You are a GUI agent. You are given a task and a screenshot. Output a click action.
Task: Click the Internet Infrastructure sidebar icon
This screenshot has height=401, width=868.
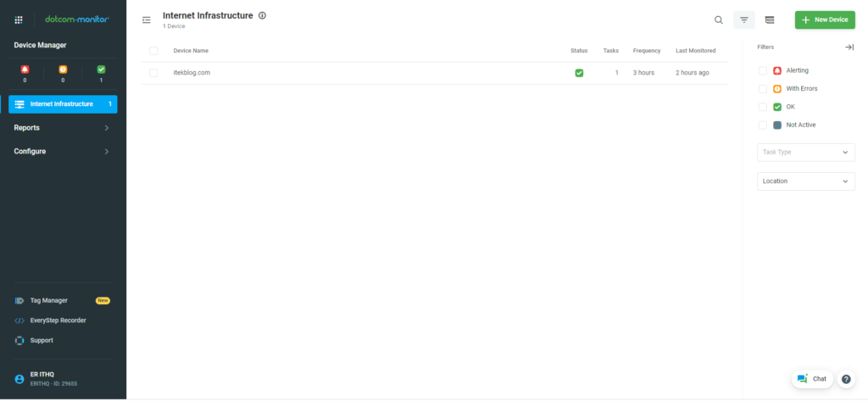pos(19,104)
